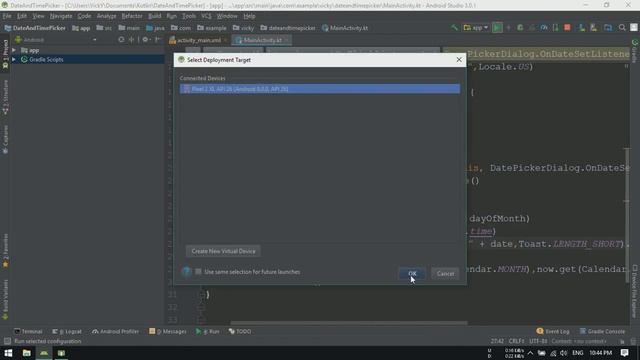Open the Project panel settings gear
Viewport: 640px width, 360px height.
145,40
